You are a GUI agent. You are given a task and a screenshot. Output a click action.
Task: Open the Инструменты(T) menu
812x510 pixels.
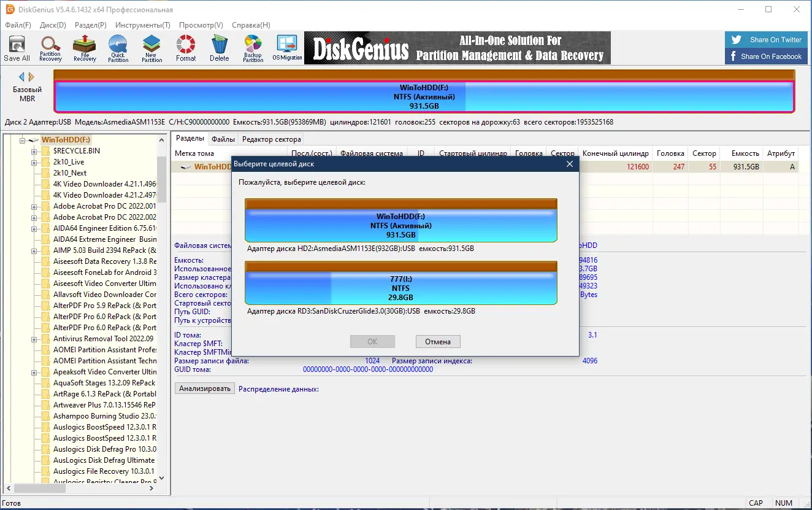(x=142, y=25)
